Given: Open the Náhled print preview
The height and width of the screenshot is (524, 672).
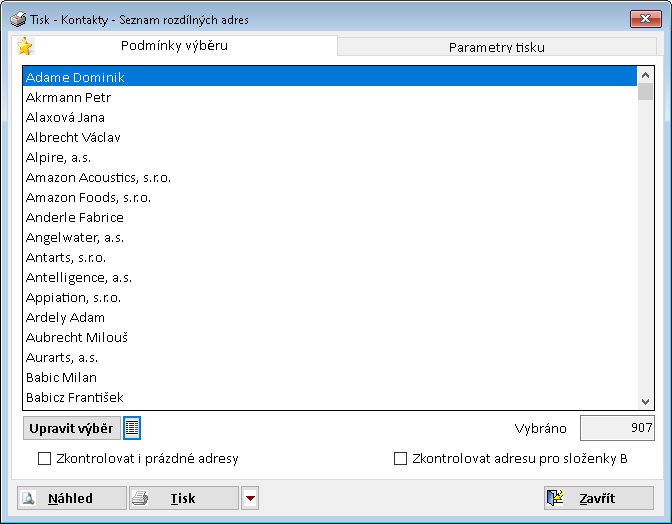Looking at the screenshot, I should 71,498.
